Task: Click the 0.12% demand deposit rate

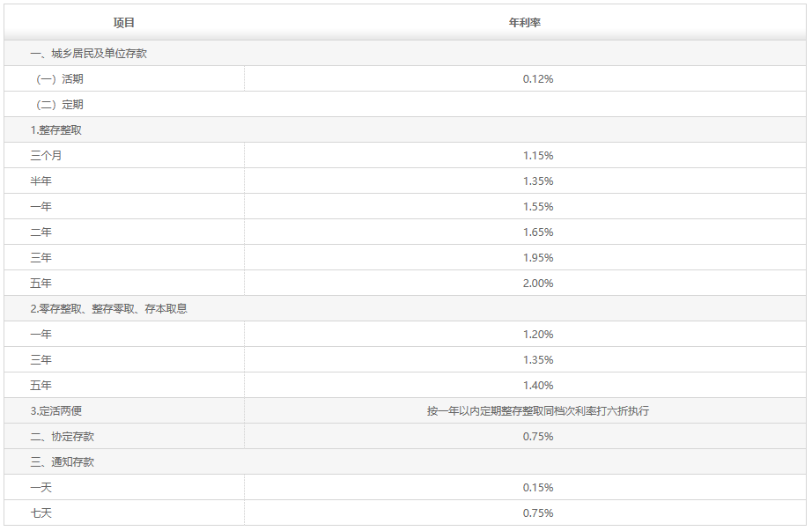Action: point(537,79)
